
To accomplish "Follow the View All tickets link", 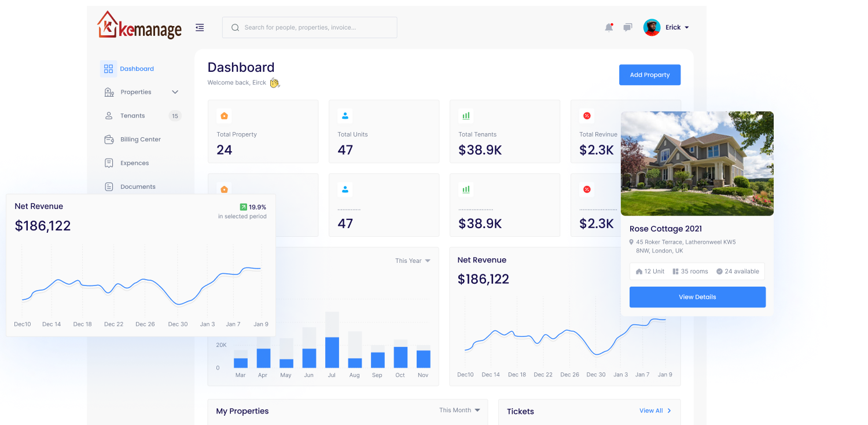I will tap(655, 411).
